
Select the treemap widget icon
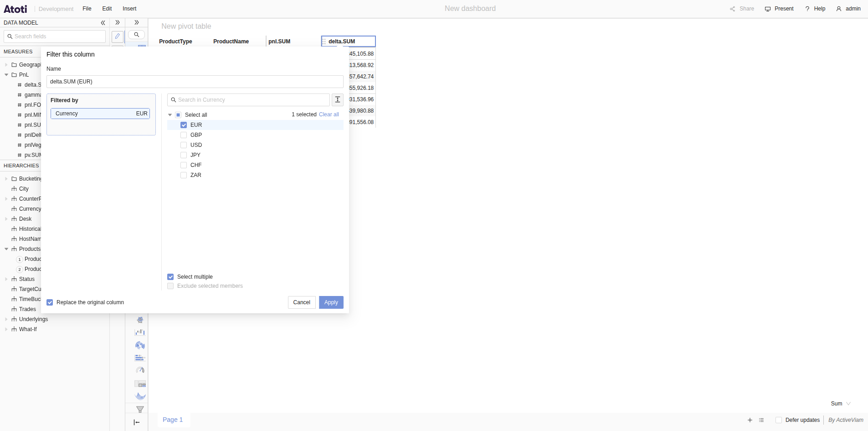(140, 384)
